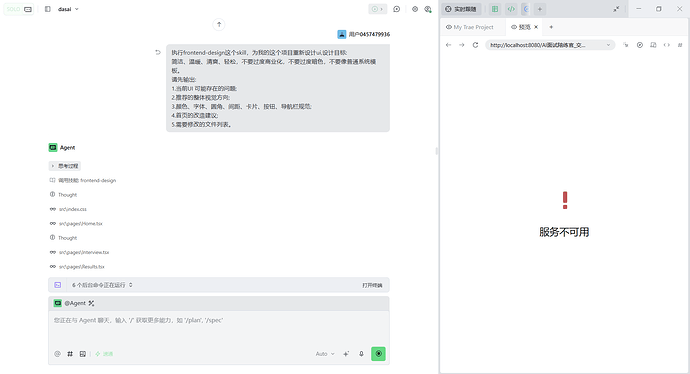Go forward in the preview browser
Image resolution: width=690 pixels, height=374 pixels.
pos(462,45)
